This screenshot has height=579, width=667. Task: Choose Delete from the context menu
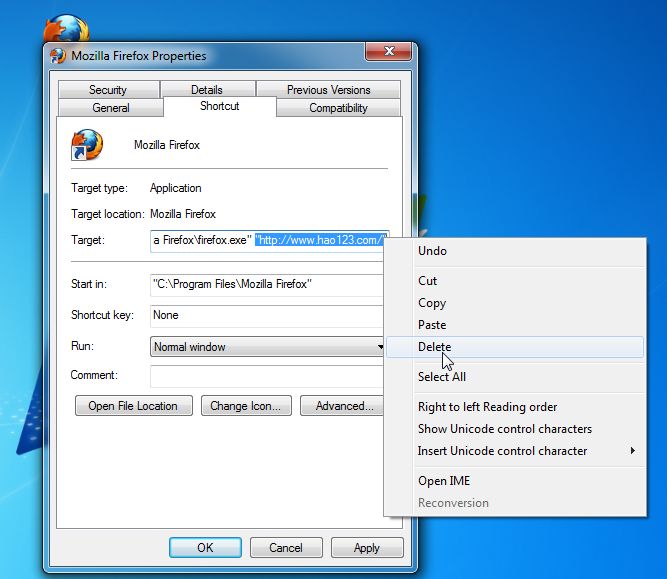(515, 347)
